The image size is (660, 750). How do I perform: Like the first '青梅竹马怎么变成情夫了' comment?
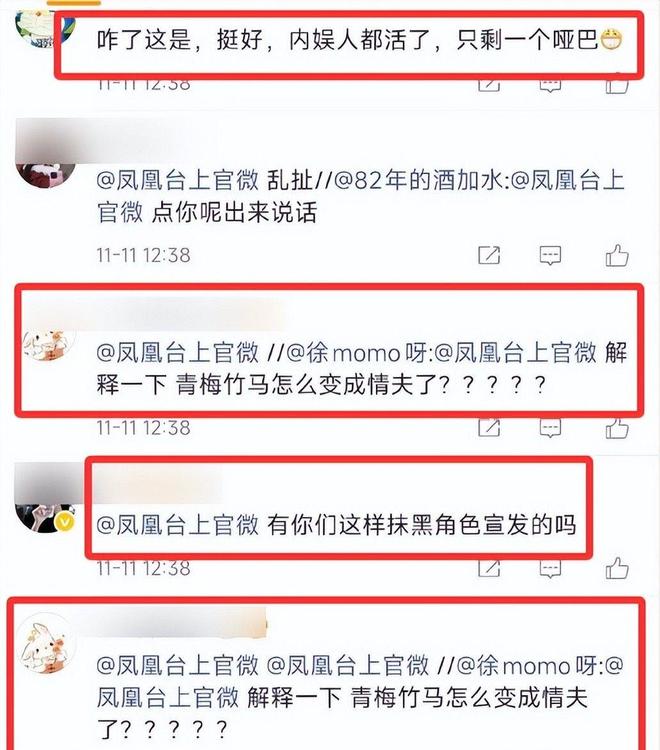(x=617, y=428)
